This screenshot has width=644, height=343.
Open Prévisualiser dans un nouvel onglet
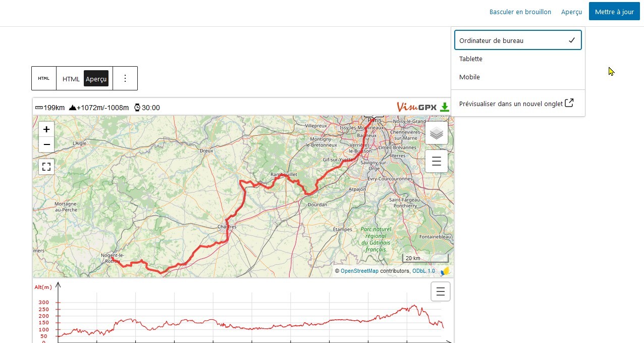[516, 104]
